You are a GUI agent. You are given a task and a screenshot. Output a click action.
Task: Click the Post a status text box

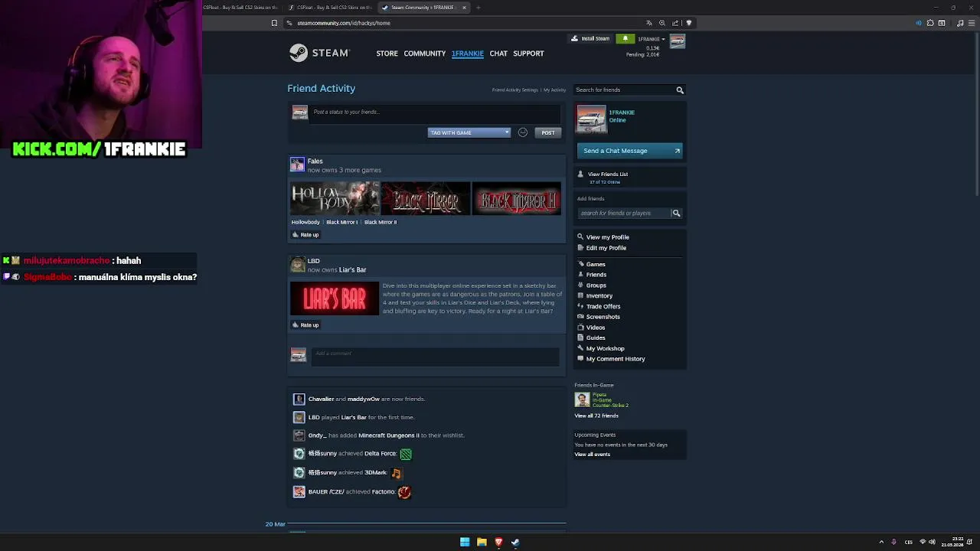click(435, 112)
